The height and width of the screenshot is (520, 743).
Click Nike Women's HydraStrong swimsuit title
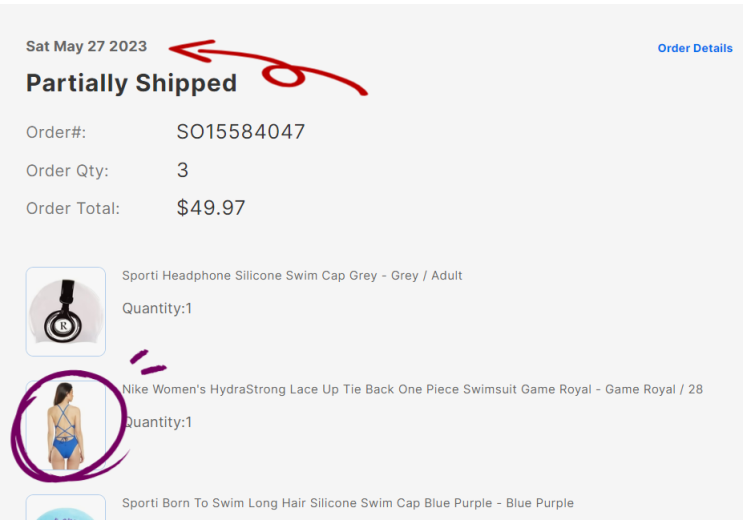tap(412, 389)
